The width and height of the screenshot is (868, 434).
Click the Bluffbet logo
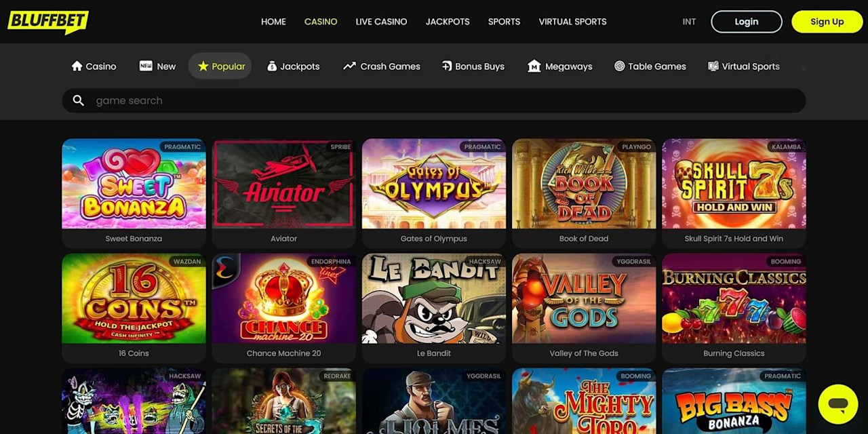coord(47,22)
